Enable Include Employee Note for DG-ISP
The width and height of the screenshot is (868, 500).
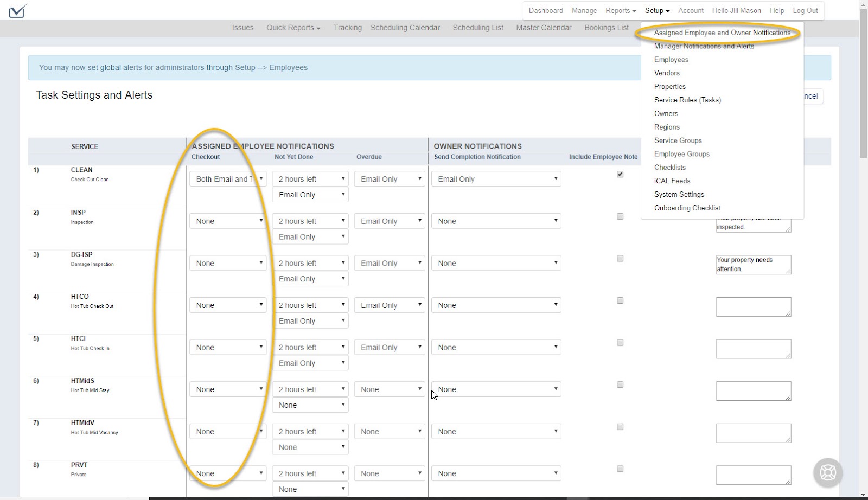(620, 259)
